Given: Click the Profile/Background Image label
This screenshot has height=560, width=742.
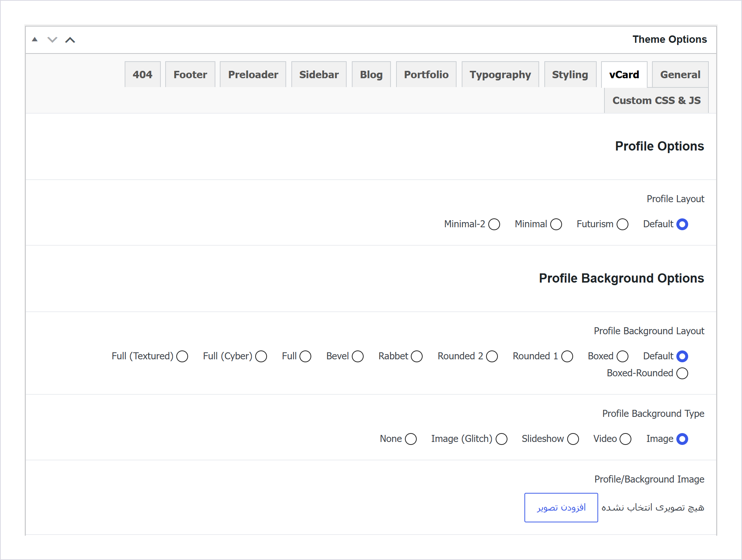Looking at the screenshot, I should click(649, 479).
